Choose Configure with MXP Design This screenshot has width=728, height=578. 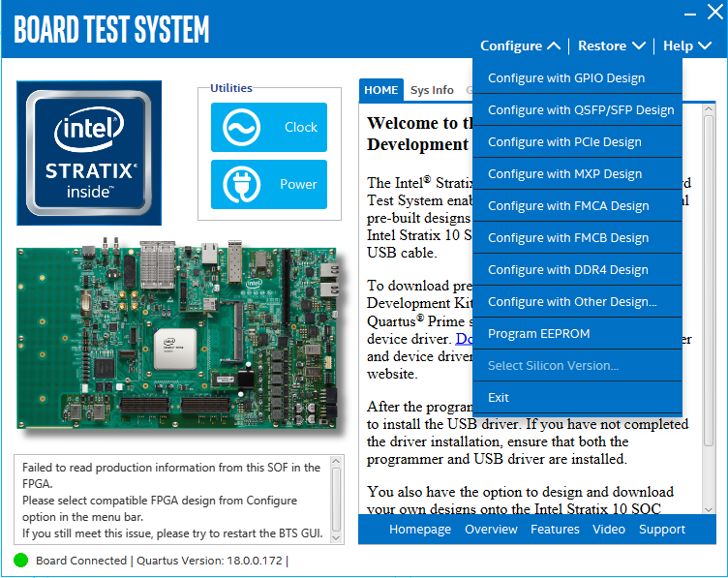pos(577,174)
